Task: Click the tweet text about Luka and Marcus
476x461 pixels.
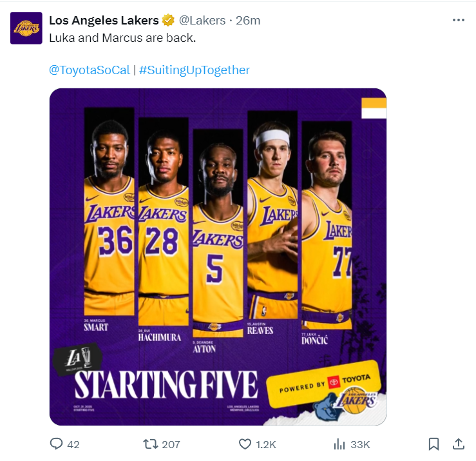Action: [x=122, y=37]
